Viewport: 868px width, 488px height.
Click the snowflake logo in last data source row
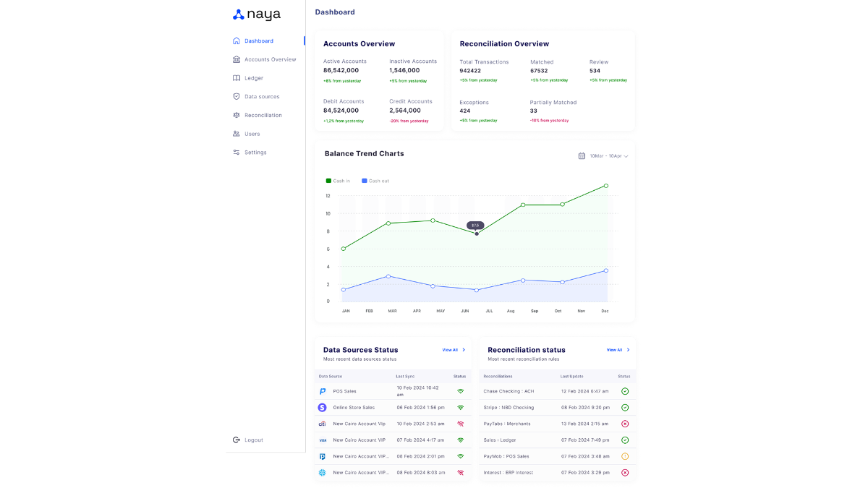coord(323,472)
